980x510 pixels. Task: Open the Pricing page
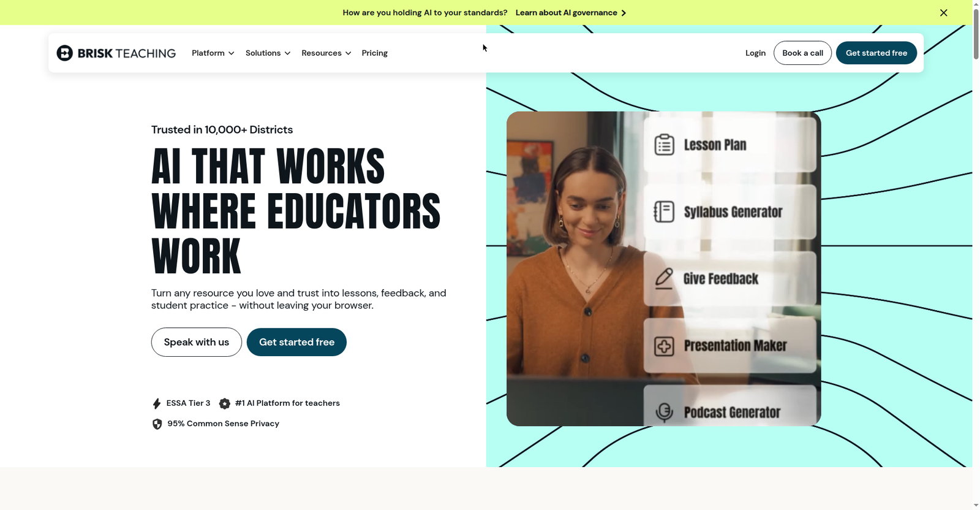(375, 53)
